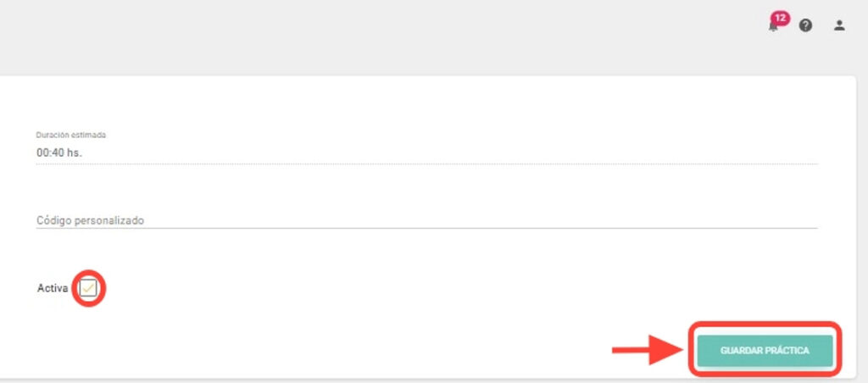Save the practice with the green button
The image size is (868, 383).
pyautogui.click(x=765, y=350)
